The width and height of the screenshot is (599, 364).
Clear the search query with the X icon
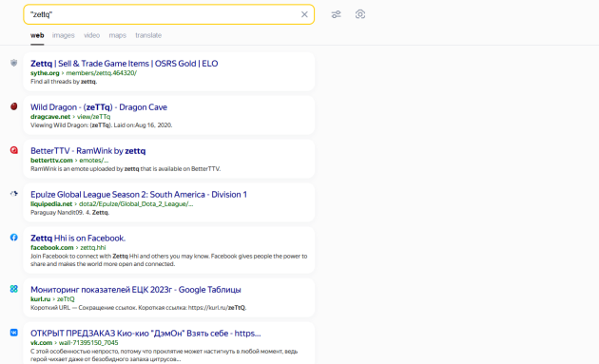point(304,14)
